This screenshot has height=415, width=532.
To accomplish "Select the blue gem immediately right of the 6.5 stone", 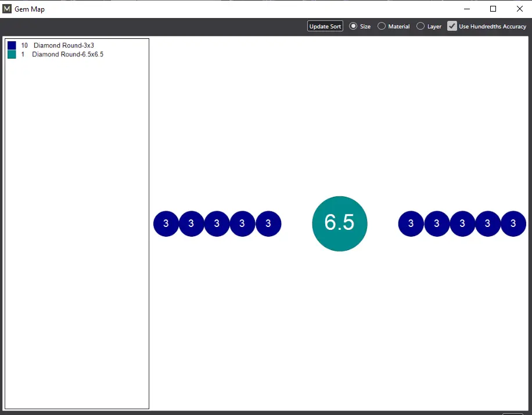I will click(x=411, y=223).
